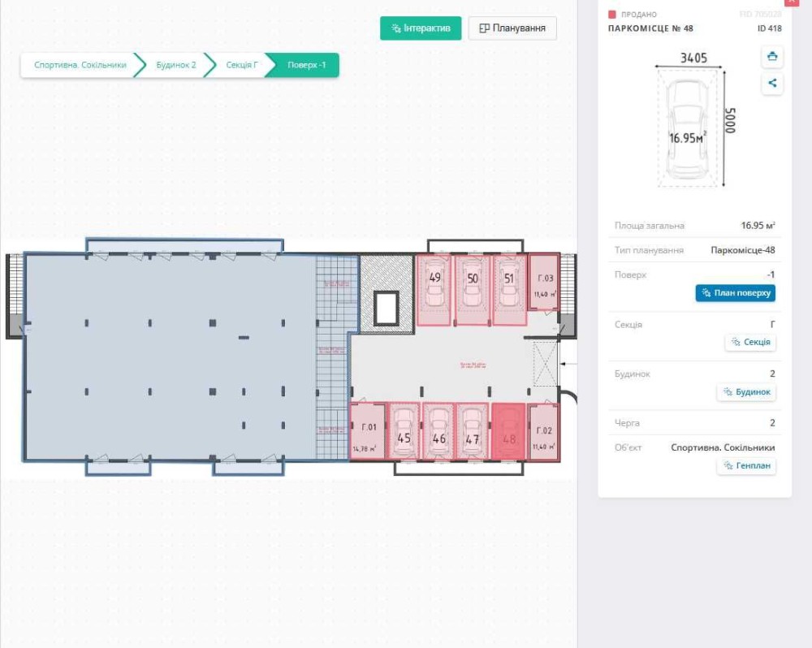Select parking spot 49 on plan
This screenshot has height=648, width=812.
click(x=434, y=290)
